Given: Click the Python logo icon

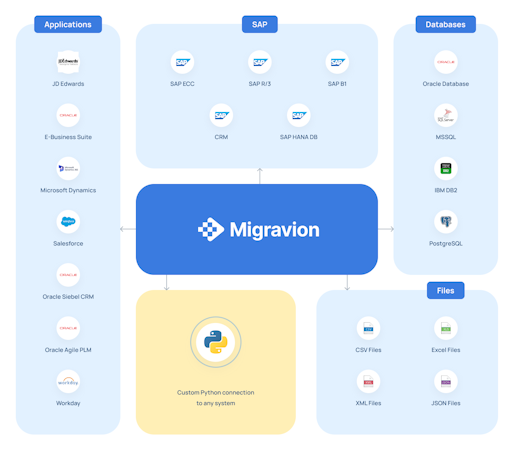Looking at the screenshot, I should (216, 342).
